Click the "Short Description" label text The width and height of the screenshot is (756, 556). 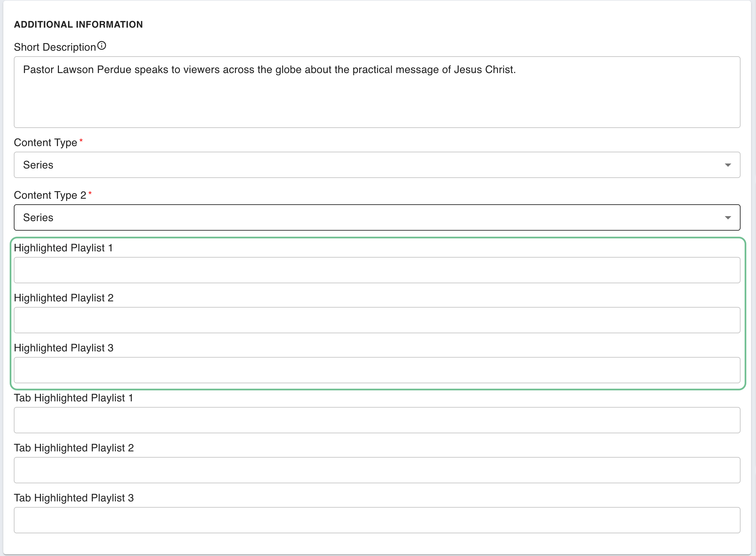click(x=55, y=47)
